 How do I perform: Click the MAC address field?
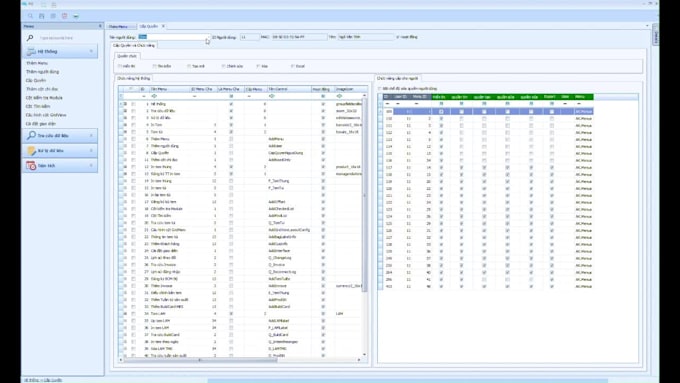pyautogui.click(x=299, y=37)
